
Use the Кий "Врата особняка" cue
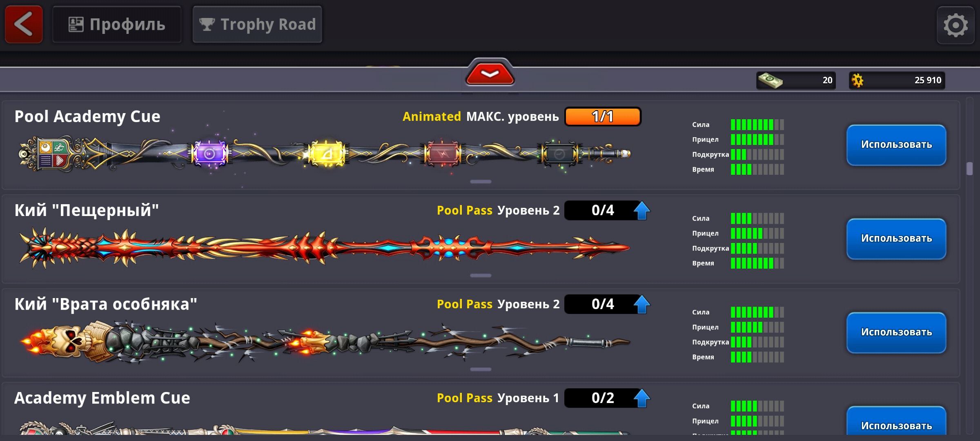(896, 333)
